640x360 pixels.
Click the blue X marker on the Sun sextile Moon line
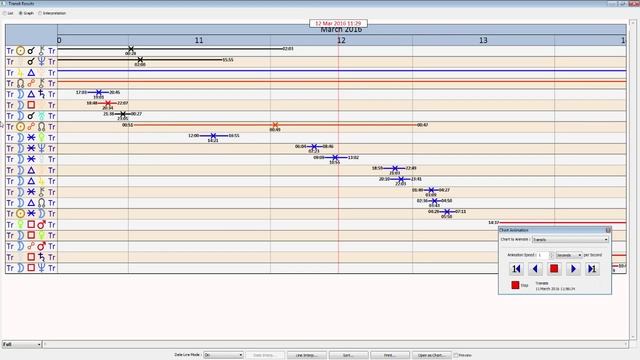click(447, 211)
